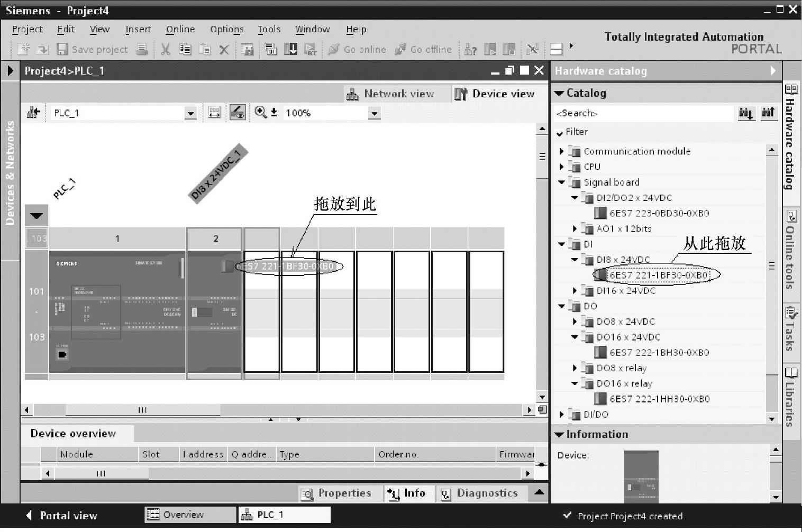Click the Save project button
This screenshot has width=802, height=532.
click(92, 49)
